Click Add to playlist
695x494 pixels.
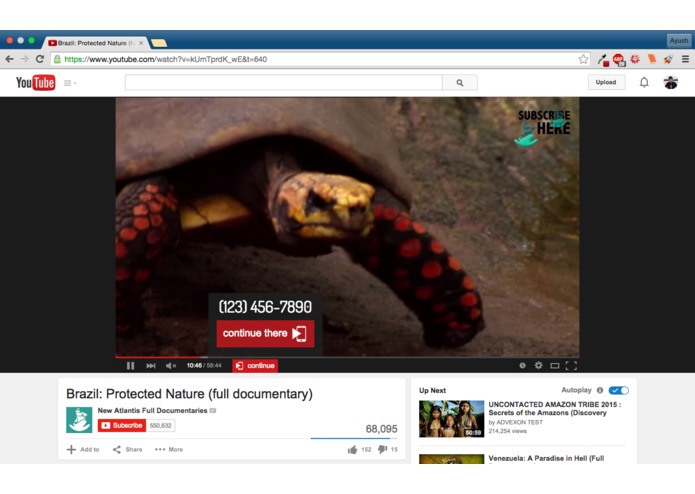83,449
